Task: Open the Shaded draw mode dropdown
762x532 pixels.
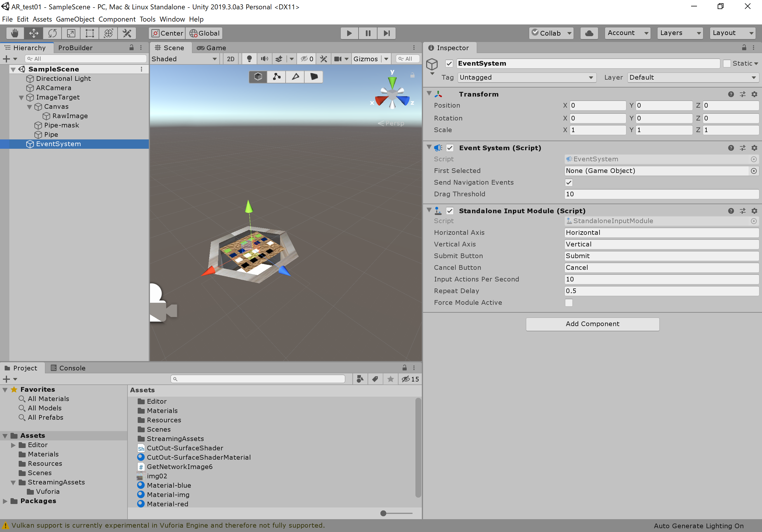Action: 184,59
